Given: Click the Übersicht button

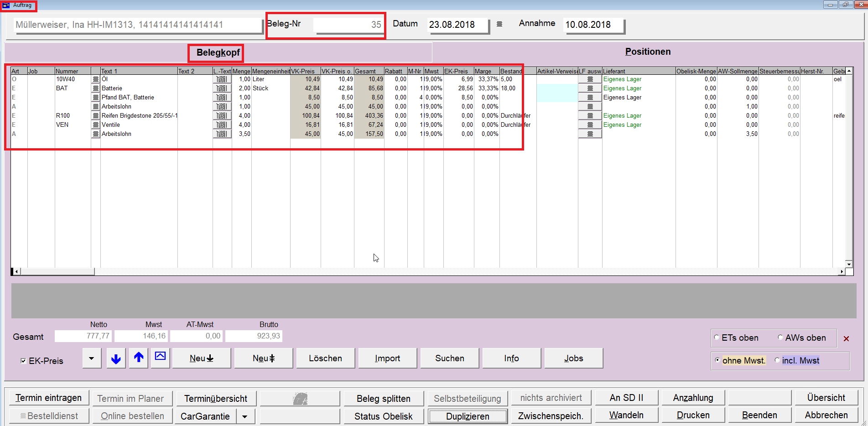Looking at the screenshot, I should [x=826, y=398].
